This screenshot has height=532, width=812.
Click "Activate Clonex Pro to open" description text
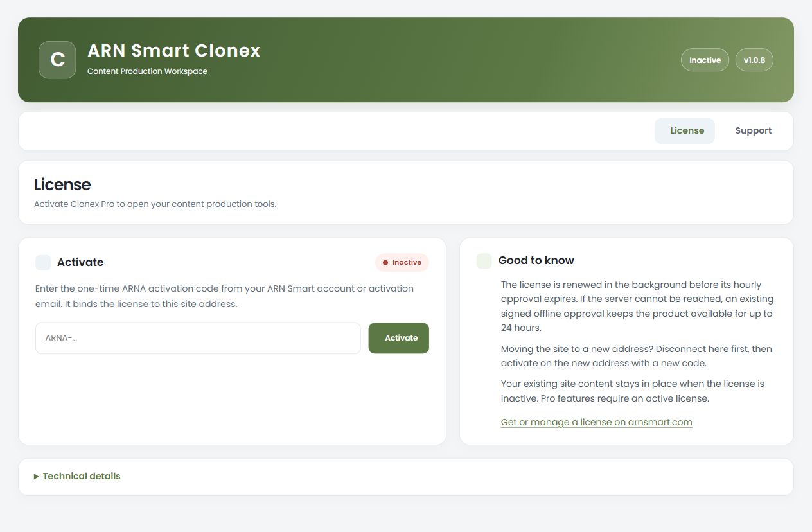[155, 204]
